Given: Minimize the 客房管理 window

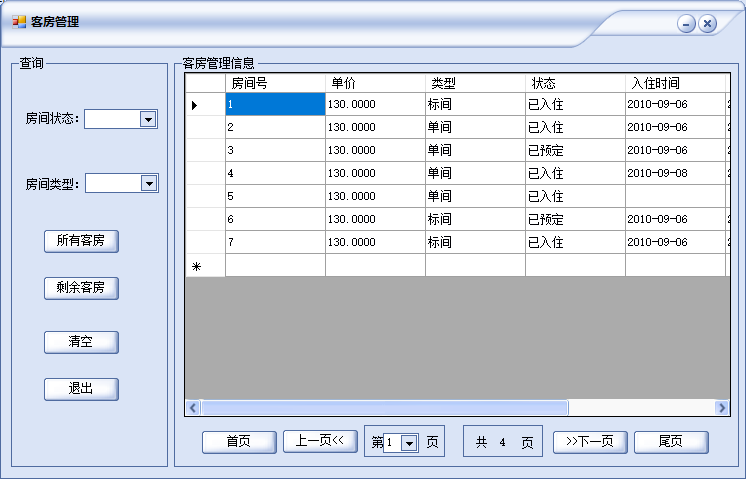Looking at the screenshot, I should pos(686,23).
